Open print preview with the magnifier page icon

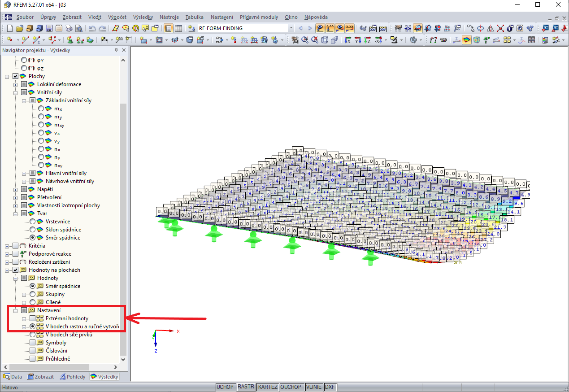pyautogui.click(x=79, y=28)
